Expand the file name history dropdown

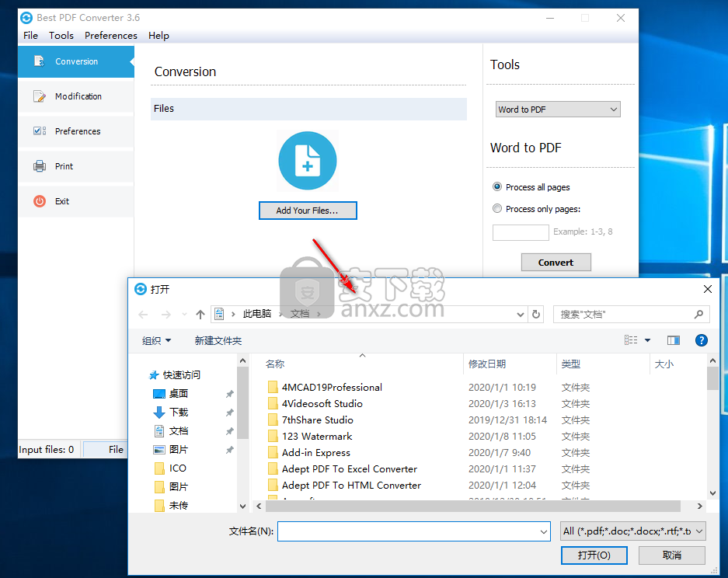tap(543, 531)
